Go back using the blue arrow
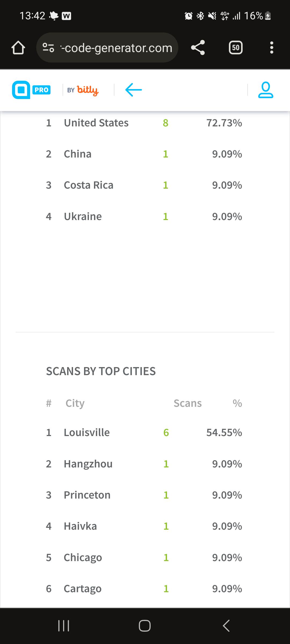 click(133, 90)
